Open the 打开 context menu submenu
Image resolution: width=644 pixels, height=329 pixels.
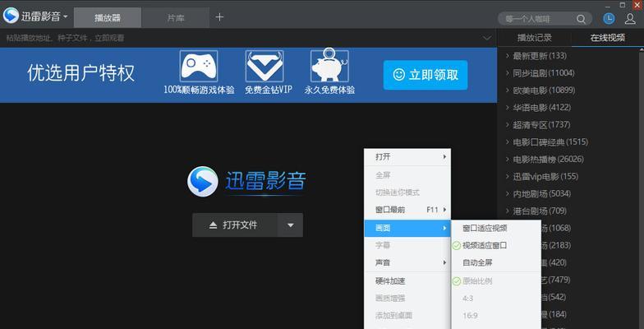pyautogui.click(x=407, y=156)
